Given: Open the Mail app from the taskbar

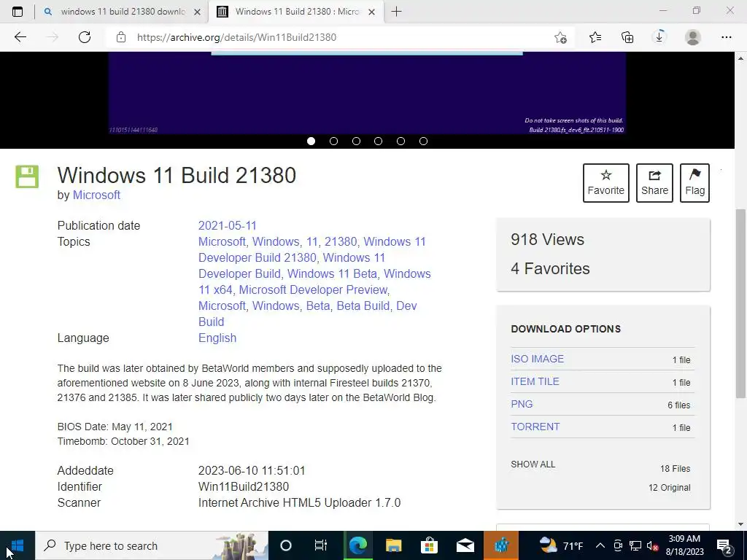Looking at the screenshot, I should [x=465, y=545].
